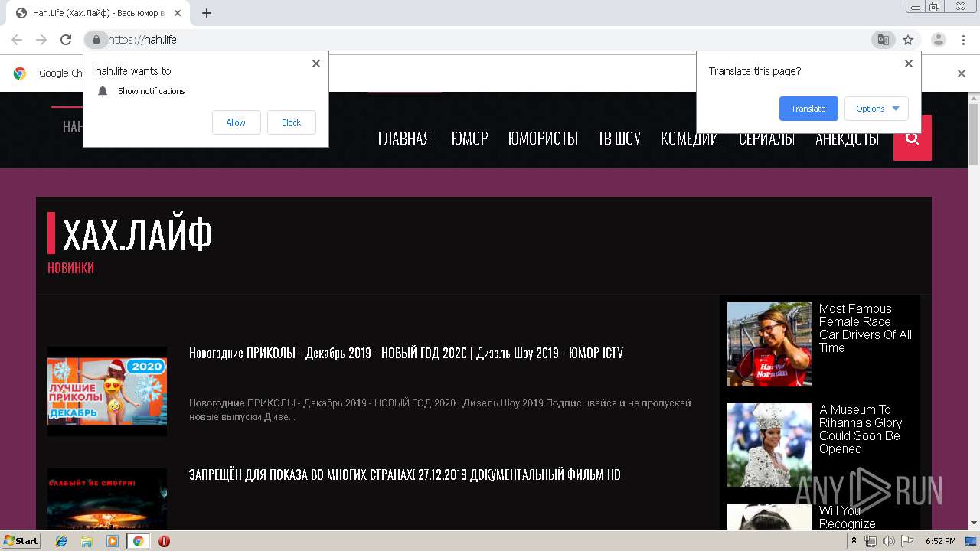Go to ГЛАВНАЯ menu item
Image resolution: width=980 pixels, height=551 pixels.
404,139
